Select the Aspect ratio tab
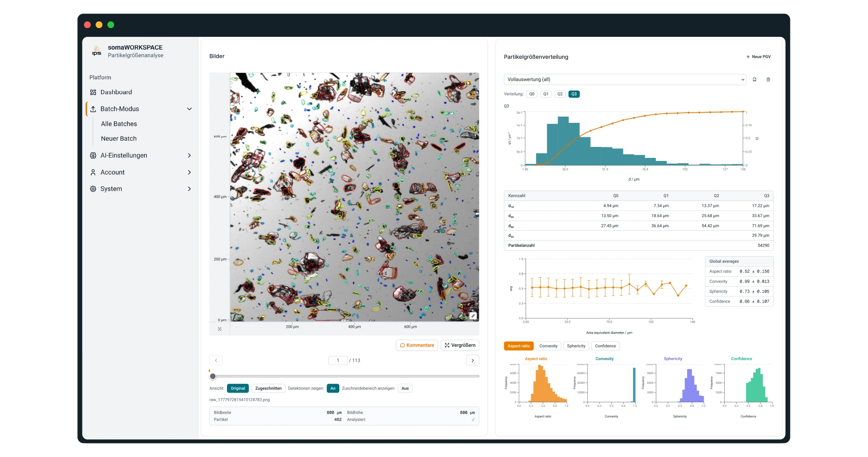Viewport: 868px width, 457px height. coord(519,346)
